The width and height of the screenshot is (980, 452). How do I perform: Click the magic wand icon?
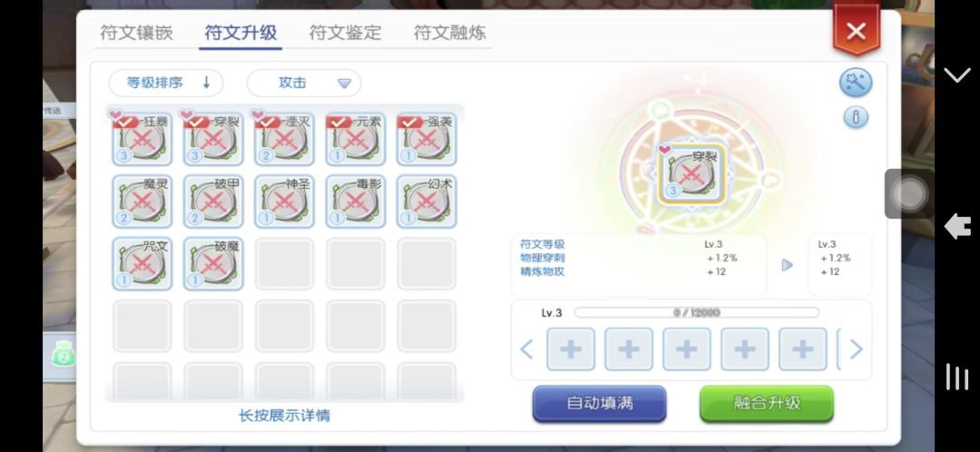(856, 83)
